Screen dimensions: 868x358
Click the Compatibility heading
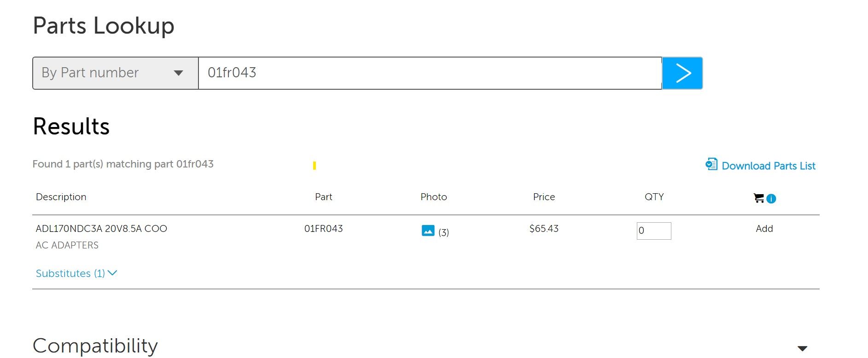[95, 346]
